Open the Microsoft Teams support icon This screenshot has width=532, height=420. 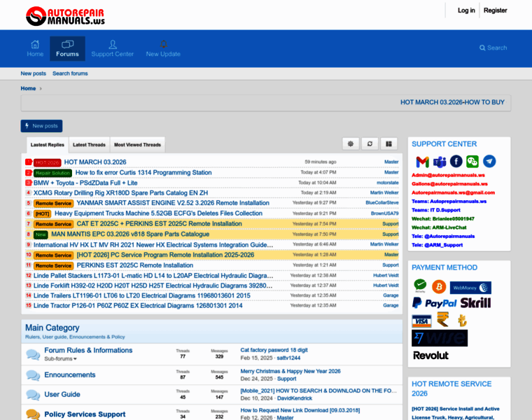tap(440, 162)
